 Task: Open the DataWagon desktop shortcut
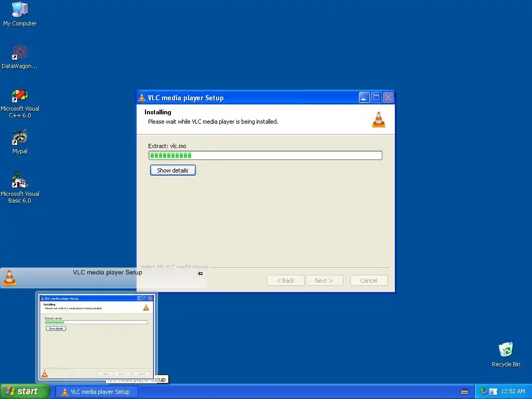coord(20,57)
